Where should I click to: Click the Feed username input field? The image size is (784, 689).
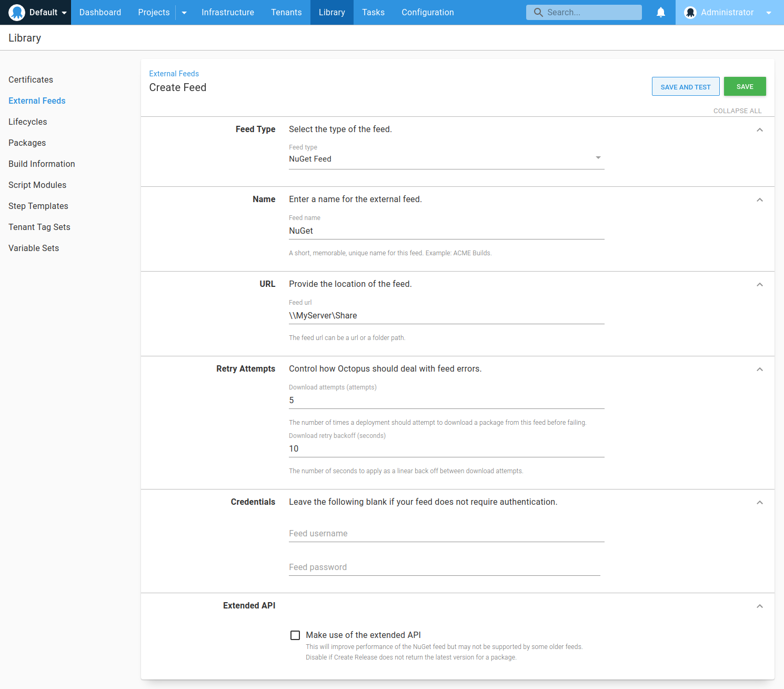(x=446, y=534)
